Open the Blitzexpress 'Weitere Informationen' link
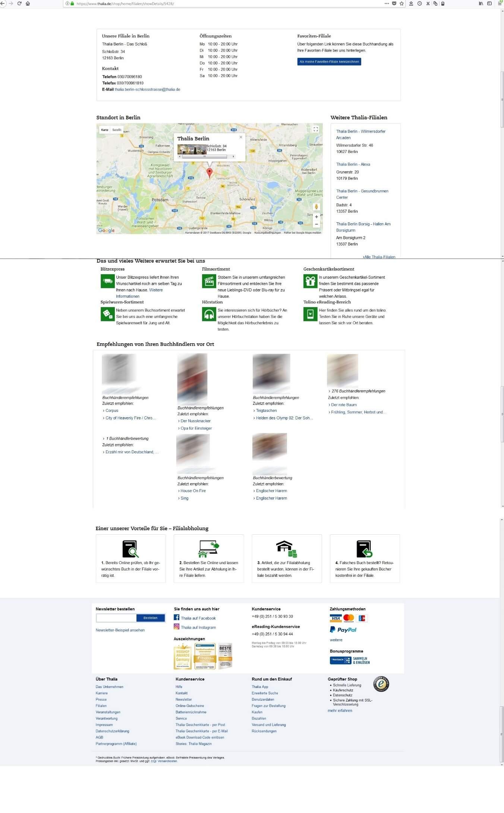504x813 pixels. pyautogui.click(x=139, y=293)
